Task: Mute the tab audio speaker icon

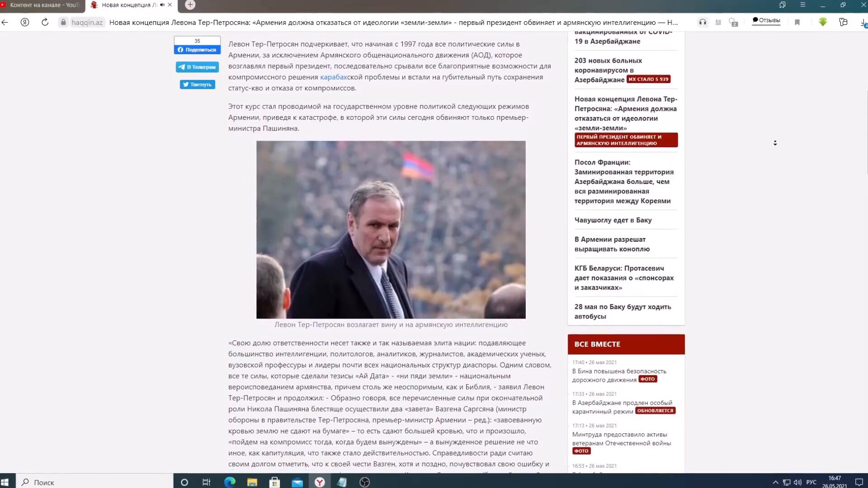Action: (162, 5)
